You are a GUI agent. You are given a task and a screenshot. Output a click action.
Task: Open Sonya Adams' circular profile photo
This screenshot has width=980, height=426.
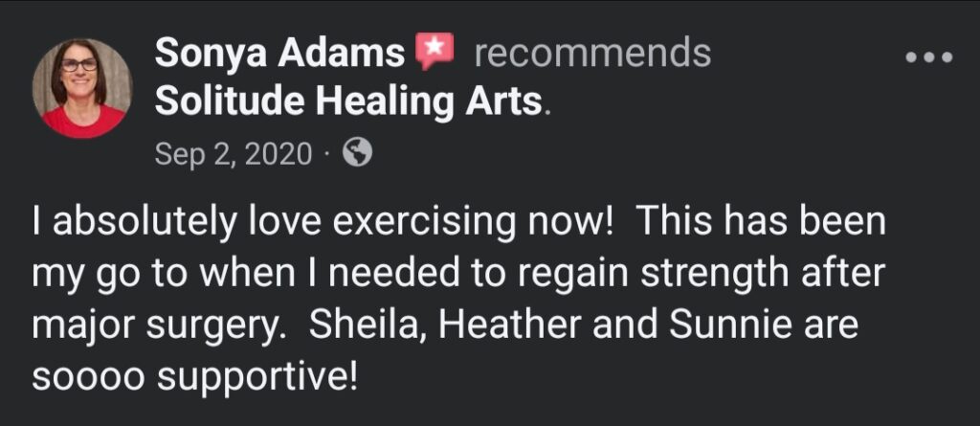(82, 88)
